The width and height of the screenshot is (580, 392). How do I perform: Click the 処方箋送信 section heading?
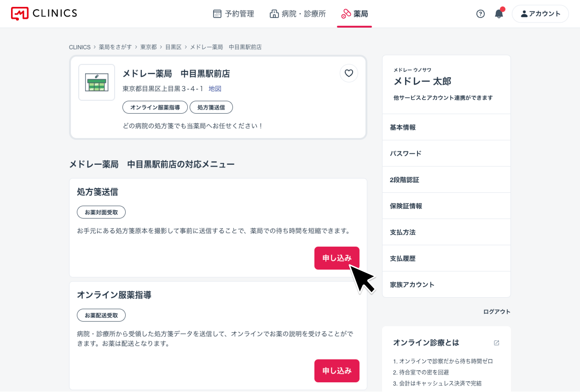[x=97, y=192]
